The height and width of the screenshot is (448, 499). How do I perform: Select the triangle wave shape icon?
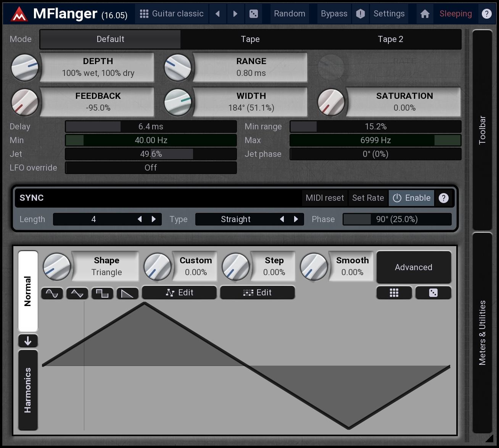[77, 293]
